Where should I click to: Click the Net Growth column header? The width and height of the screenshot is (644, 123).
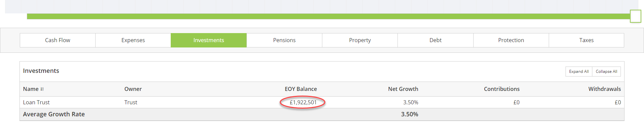403,89
